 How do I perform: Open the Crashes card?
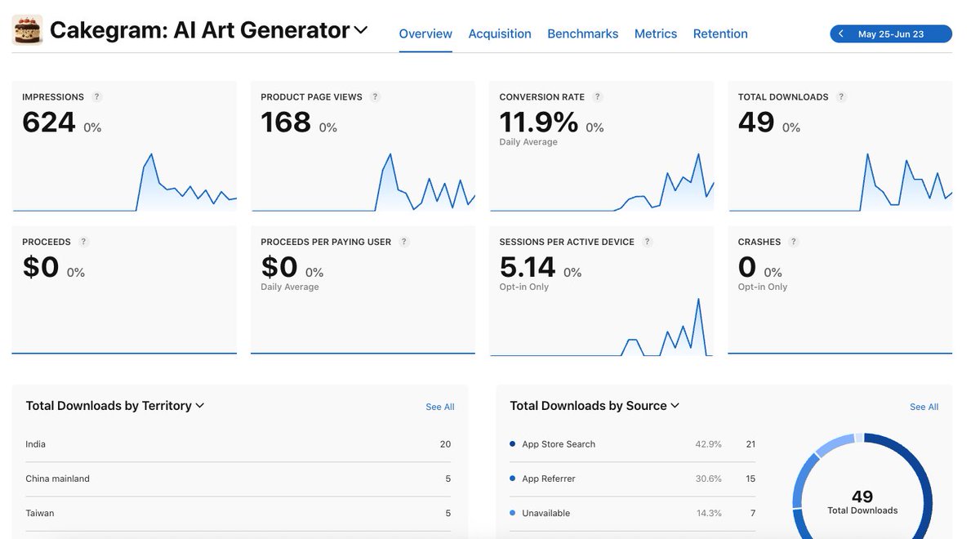pyautogui.click(x=840, y=292)
